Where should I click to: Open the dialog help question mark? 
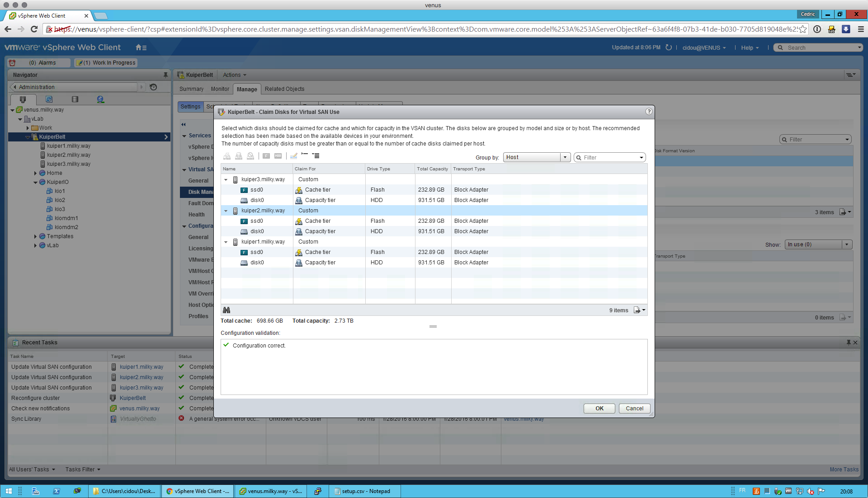pyautogui.click(x=649, y=112)
